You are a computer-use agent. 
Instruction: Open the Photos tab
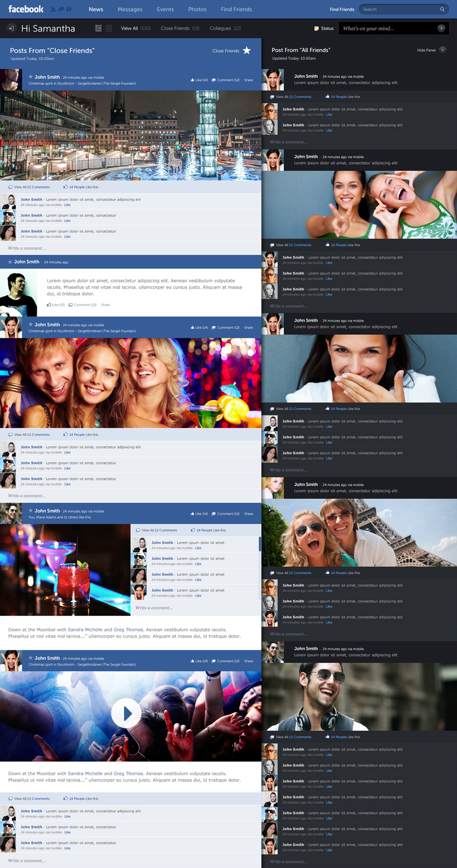click(x=197, y=9)
